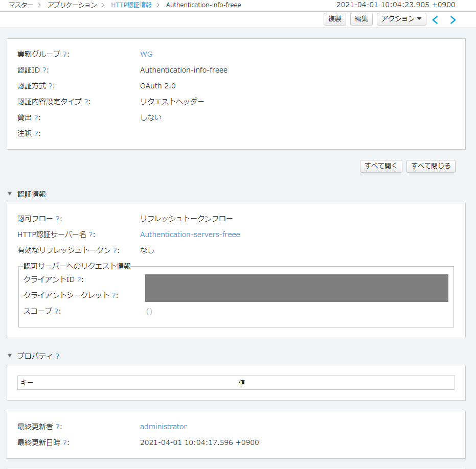
Task: Open the WG business group link
Action: pos(146,54)
